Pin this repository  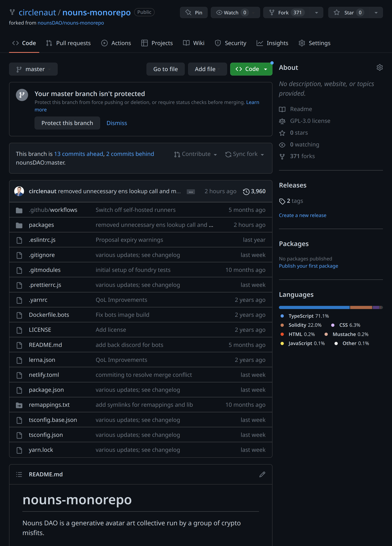pos(194,13)
